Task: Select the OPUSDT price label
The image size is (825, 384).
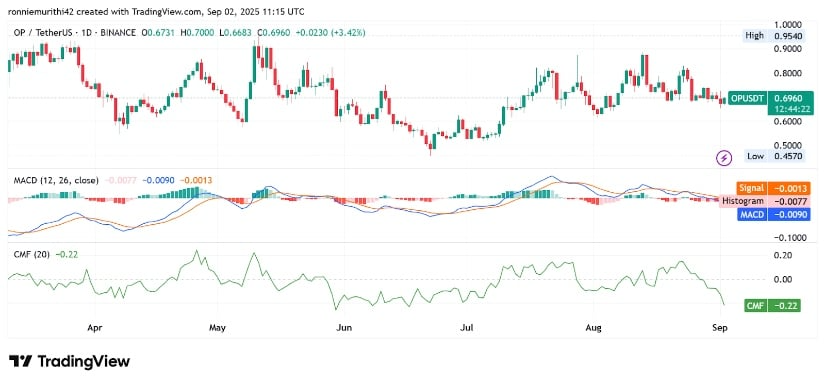Action: [x=748, y=98]
